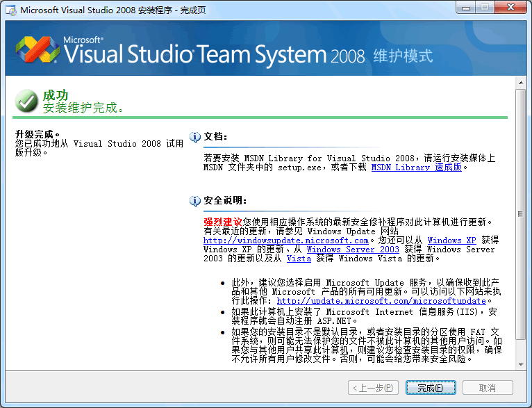Screen dimensions: 532x408
Task: Click the scrollbar up arrow
Action: pyautogui.click(x=521, y=83)
